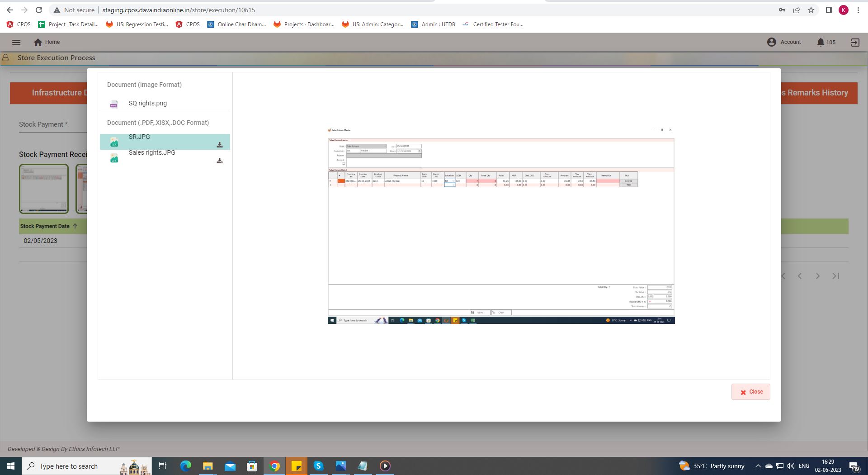
Task: Sort by Stock Payment Date column
Action: pyautogui.click(x=45, y=226)
